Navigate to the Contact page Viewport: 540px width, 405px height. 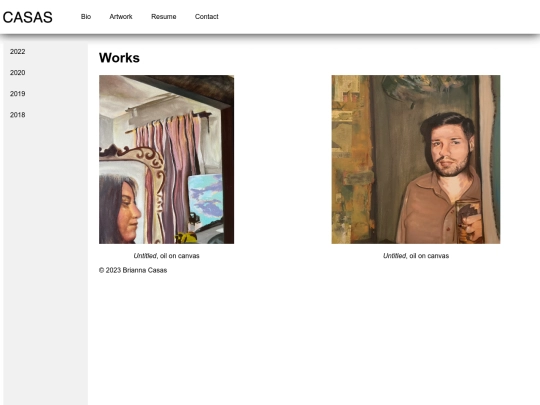(207, 17)
